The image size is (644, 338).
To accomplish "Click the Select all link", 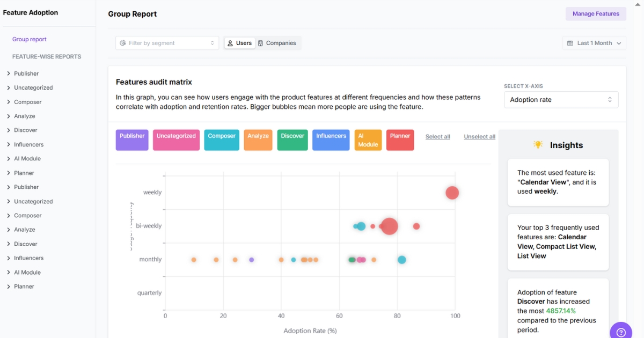I will [x=437, y=136].
